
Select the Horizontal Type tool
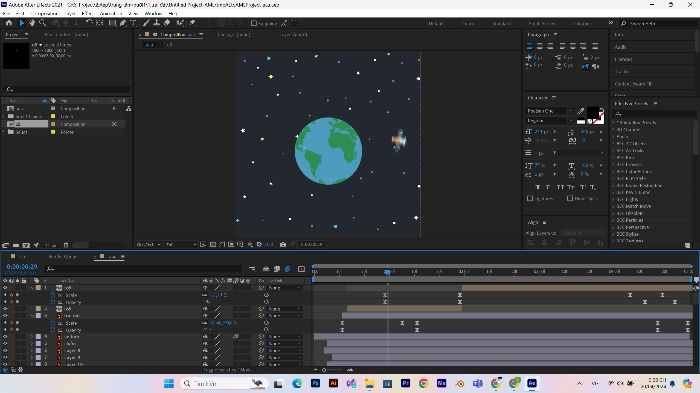[133, 23]
